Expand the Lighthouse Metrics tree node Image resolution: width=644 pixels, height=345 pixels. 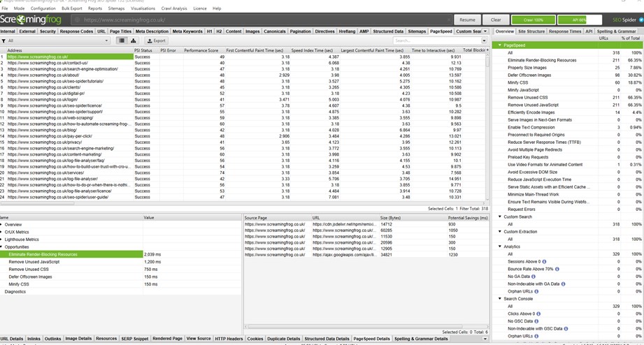[2, 240]
